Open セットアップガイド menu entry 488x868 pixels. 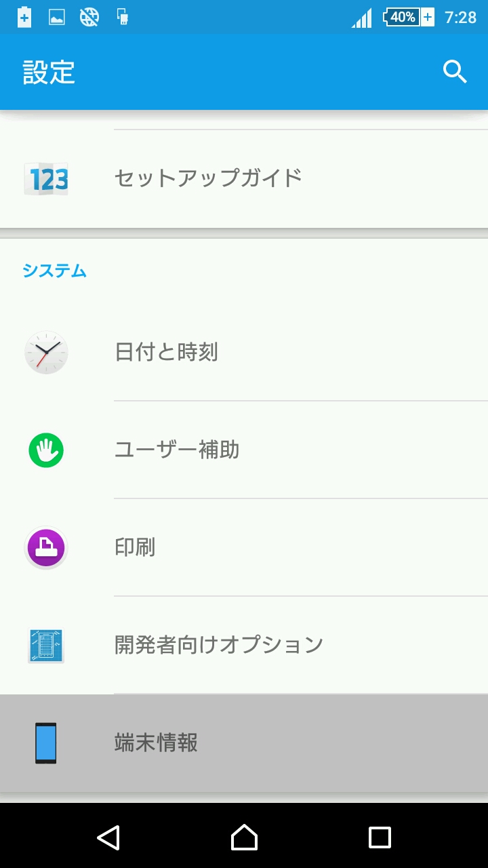click(208, 178)
